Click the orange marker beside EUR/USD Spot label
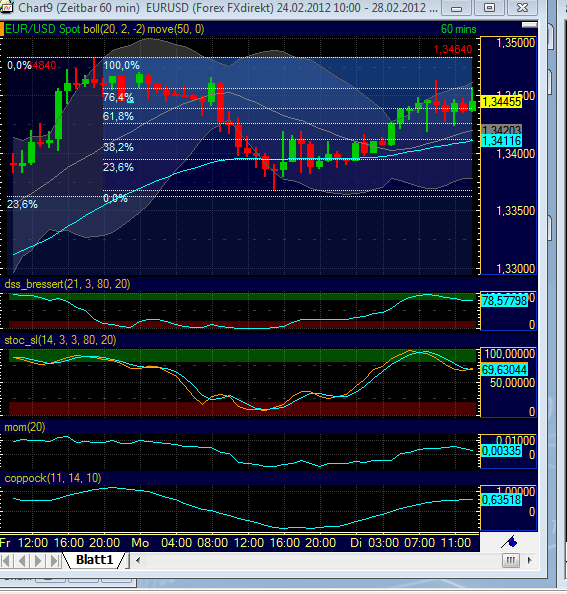Image resolution: width=567 pixels, height=594 pixels. (2, 29)
